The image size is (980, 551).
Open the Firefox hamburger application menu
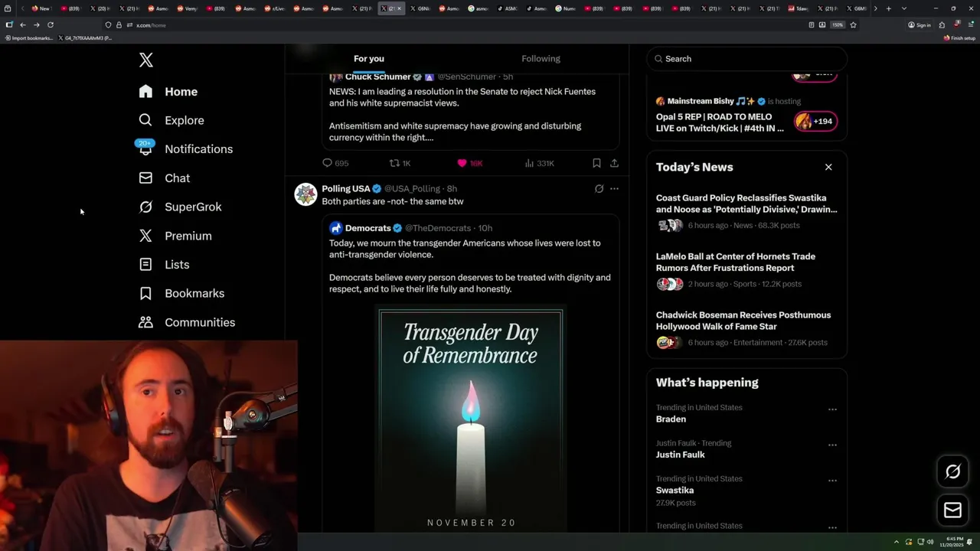click(x=971, y=25)
